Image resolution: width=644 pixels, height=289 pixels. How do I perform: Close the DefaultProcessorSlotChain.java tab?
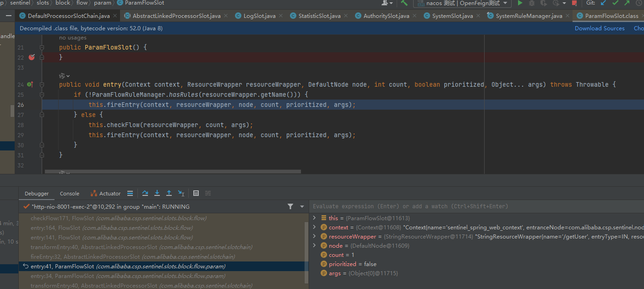click(x=115, y=16)
